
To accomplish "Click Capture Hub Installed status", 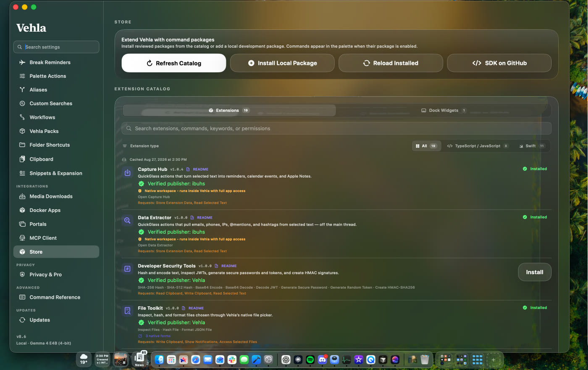I will click(x=535, y=169).
